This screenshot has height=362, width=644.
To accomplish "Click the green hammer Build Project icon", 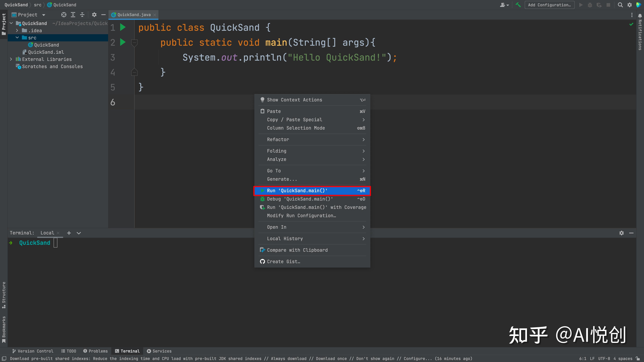I will 518,5.
